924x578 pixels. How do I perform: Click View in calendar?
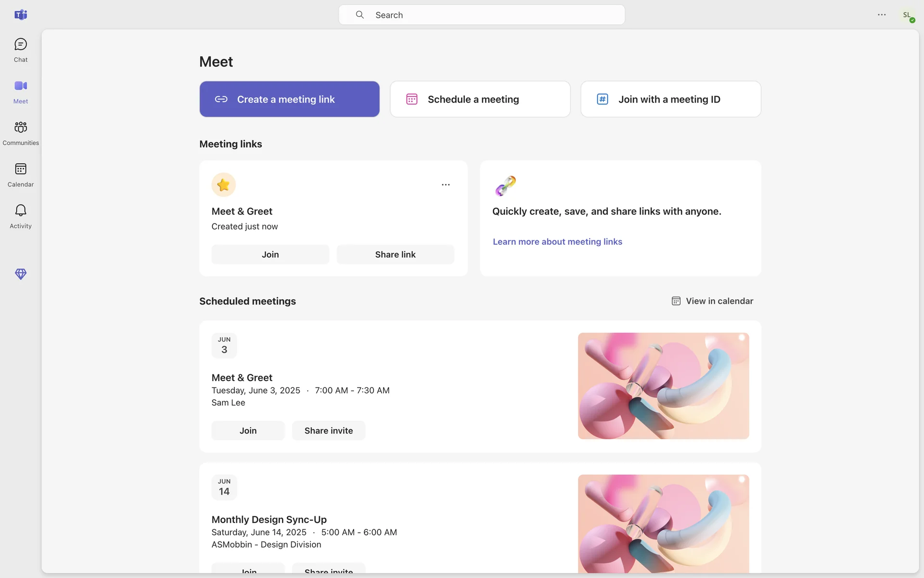tap(712, 301)
